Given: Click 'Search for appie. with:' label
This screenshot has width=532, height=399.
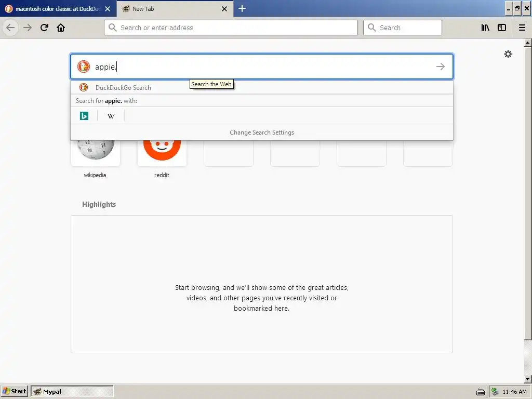Looking at the screenshot, I should pos(106,101).
